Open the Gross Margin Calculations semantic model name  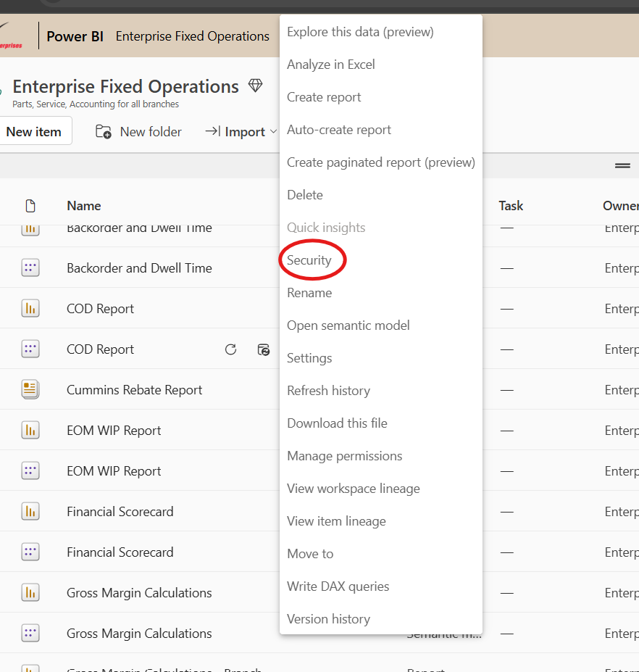(139, 634)
